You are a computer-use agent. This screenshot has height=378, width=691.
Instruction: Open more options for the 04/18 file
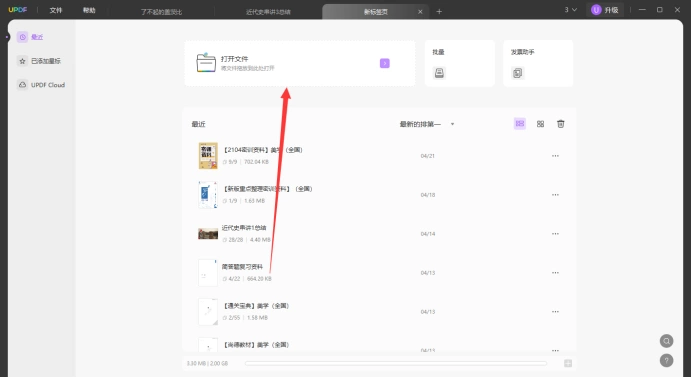pyautogui.click(x=555, y=195)
